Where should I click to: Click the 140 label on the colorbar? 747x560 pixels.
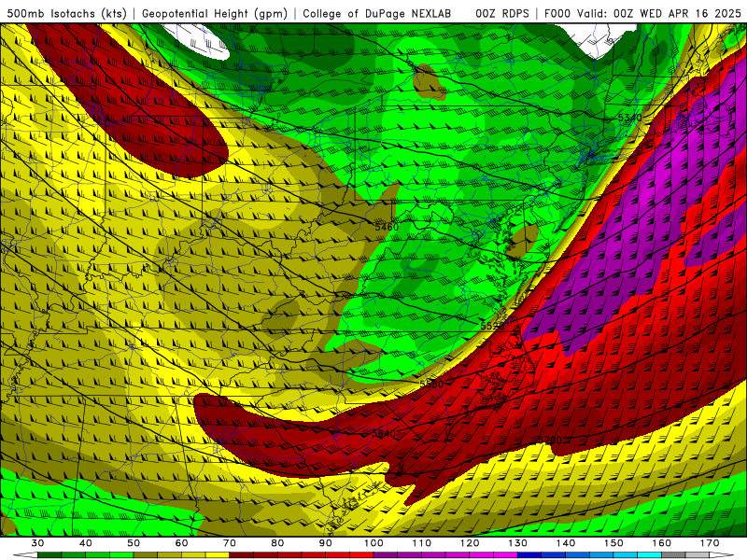point(566,543)
